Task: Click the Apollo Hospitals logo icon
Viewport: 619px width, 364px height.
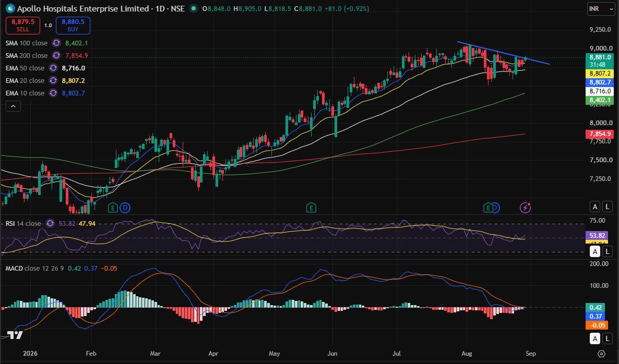Action: click(x=10, y=8)
